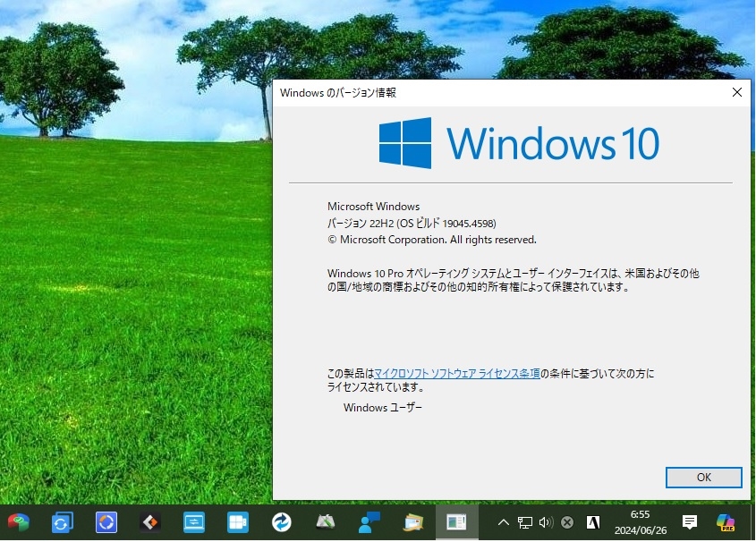The image size is (756, 542).
Task: Click the OK button in the dialog
Action: 703,477
